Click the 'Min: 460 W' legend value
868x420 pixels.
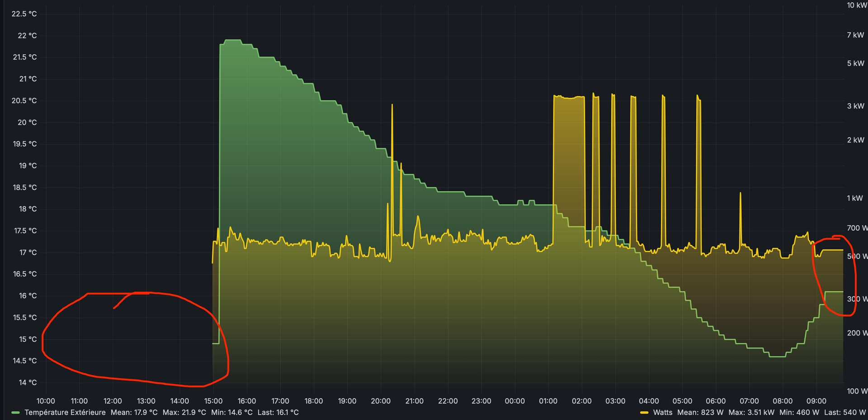(799, 412)
